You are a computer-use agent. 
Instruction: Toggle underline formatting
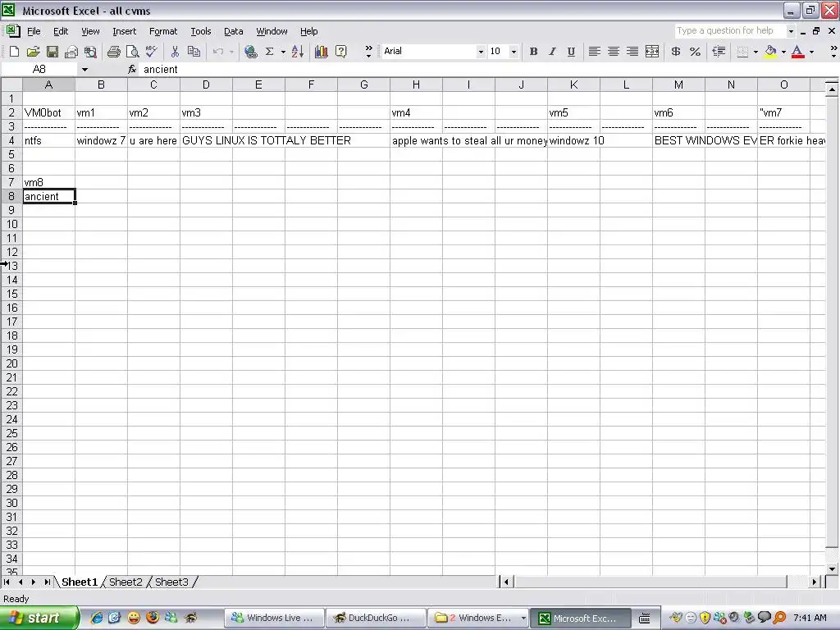571,52
